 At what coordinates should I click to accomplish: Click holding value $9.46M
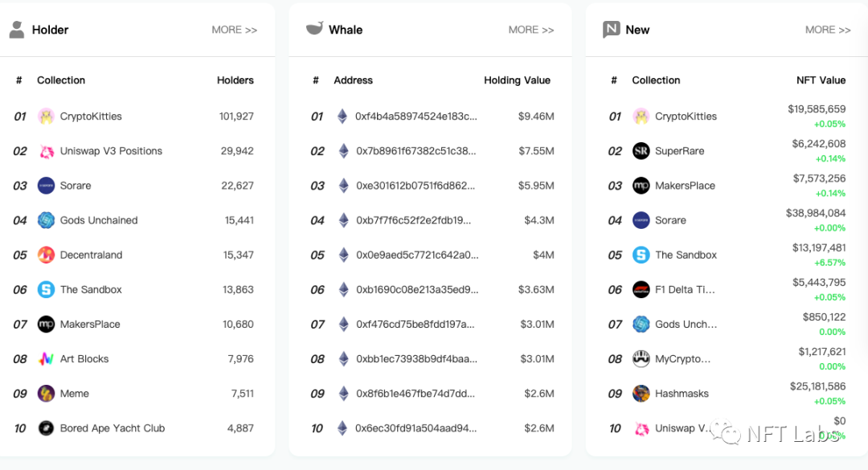coord(536,116)
